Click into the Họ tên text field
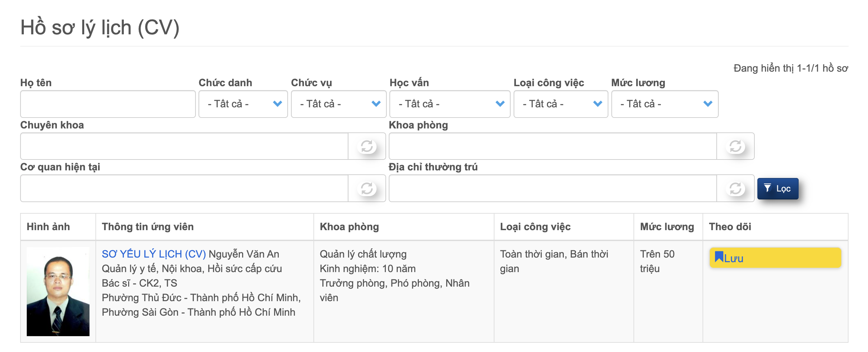Viewport: 868px width, 352px height. click(x=108, y=104)
